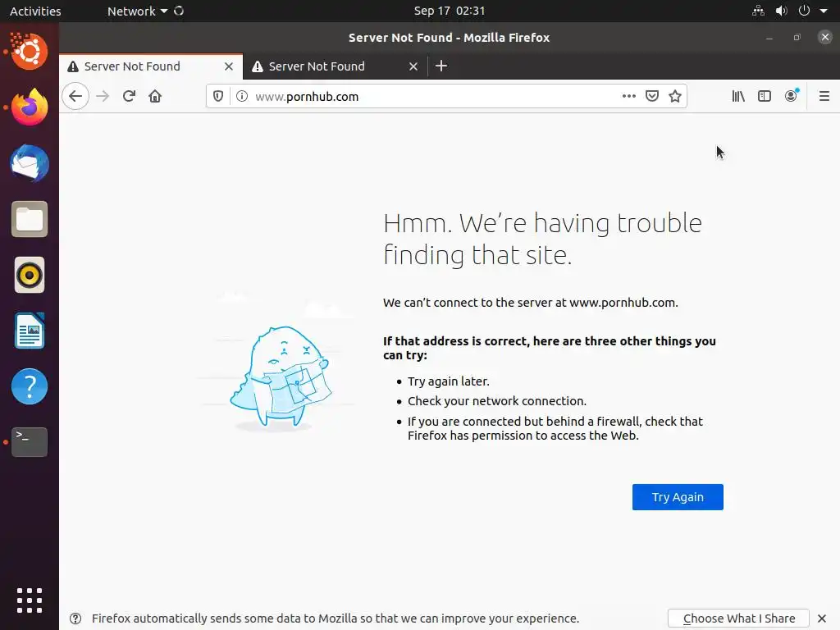Toggle the sidebar view
840x630 pixels.
tap(765, 97)
